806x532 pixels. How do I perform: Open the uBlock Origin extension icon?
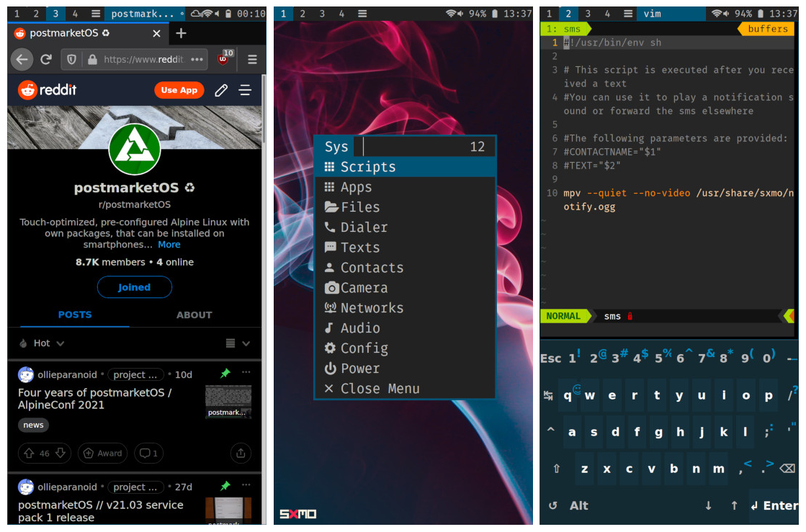tap(225, 58)
